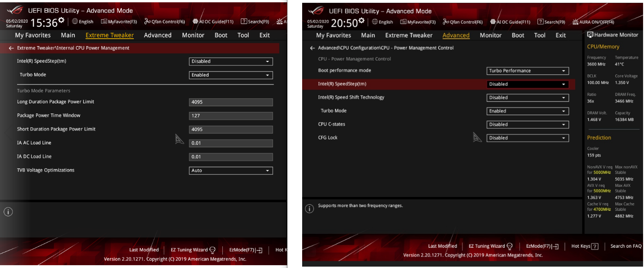Open MyFavorite(F3) in the 20:50 window

coord(418,22)
